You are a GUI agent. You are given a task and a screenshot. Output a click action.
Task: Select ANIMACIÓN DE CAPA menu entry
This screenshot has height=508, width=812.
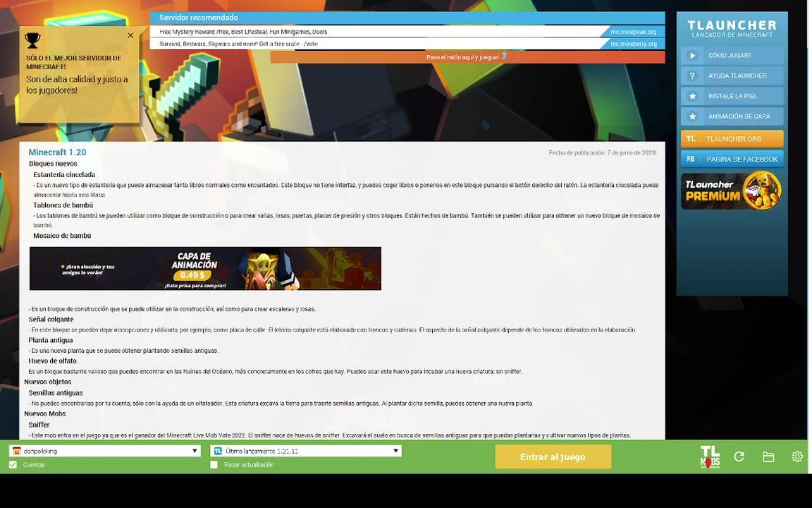point(732,116)
